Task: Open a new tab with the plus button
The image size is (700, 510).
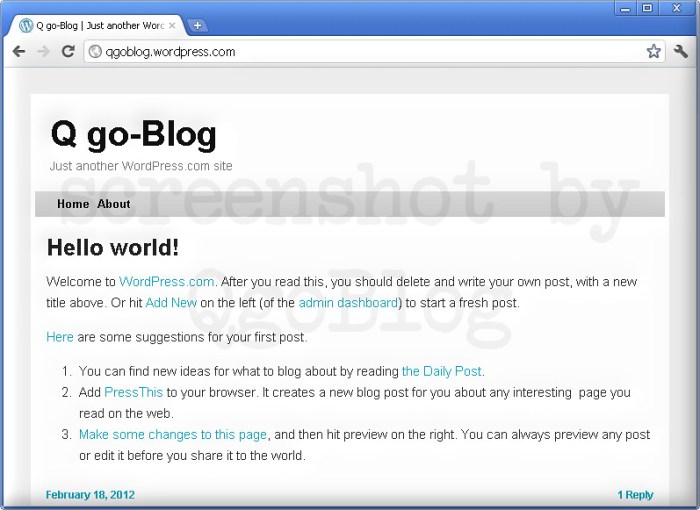Action: (197, 25)
